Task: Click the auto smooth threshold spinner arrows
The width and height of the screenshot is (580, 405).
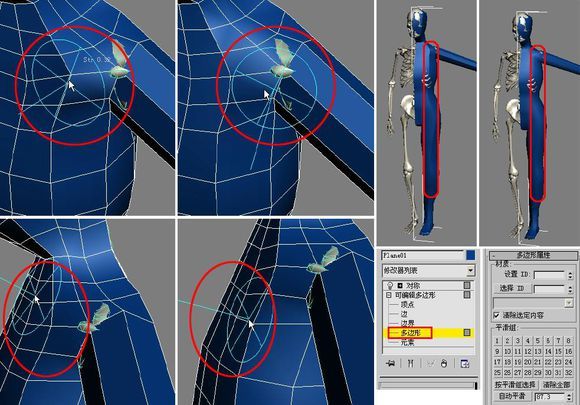Action: click(x=570, y=397)
